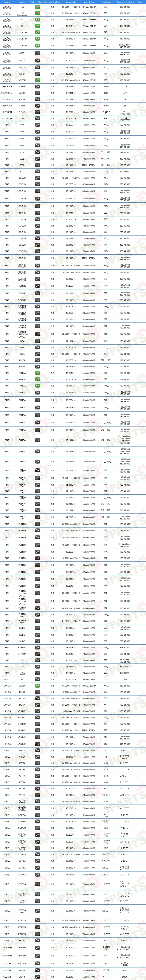Viewport: 146px width, 980px height.
Task: Click petrol icon in Fiat Panda 03.2010 1.2 row
Action: (37, 386)
